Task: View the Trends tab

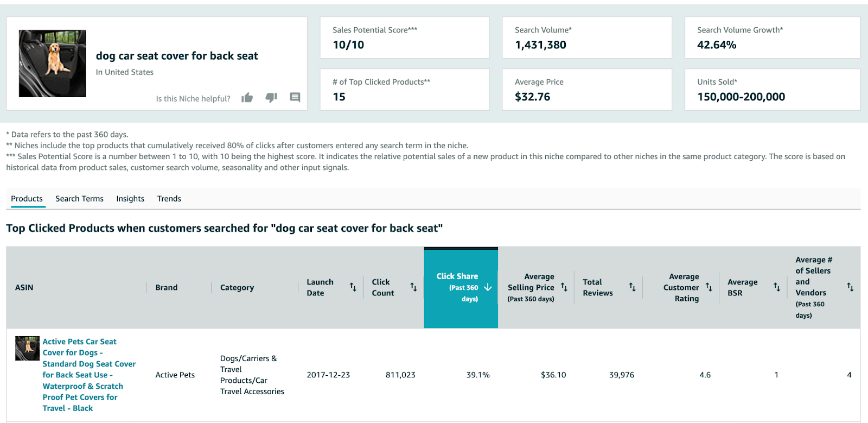Action: pyautogui.click(x=169, y=199)
